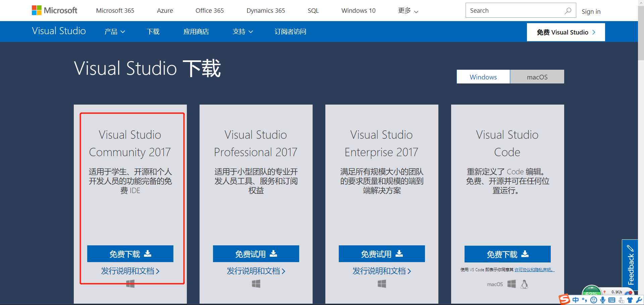Click download arrow icon on Enterprise 免费试用
The height and width of the screenshot is (305, 644).
click(x=399, y=253)
